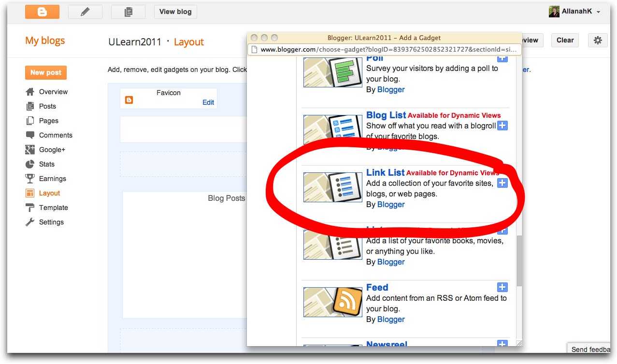Open the gear settings dropdown
Viewport: 617px width, 364px height.
click(x=598, y=40)
